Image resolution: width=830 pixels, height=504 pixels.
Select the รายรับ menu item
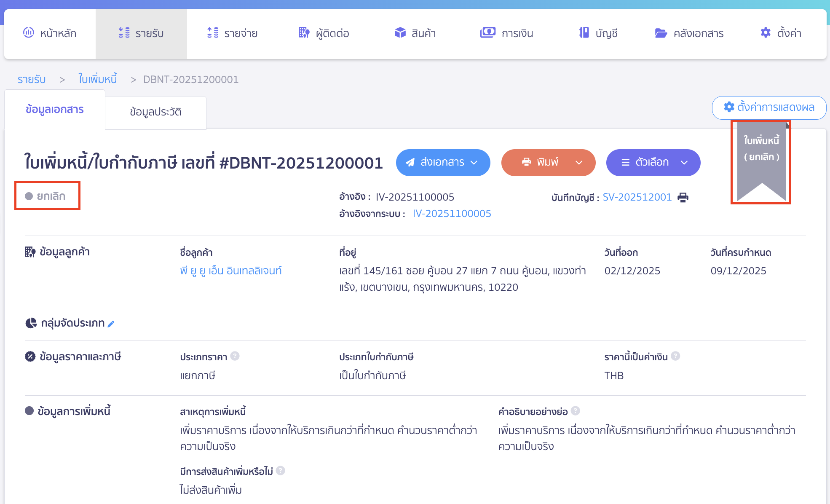click(141, 33)
